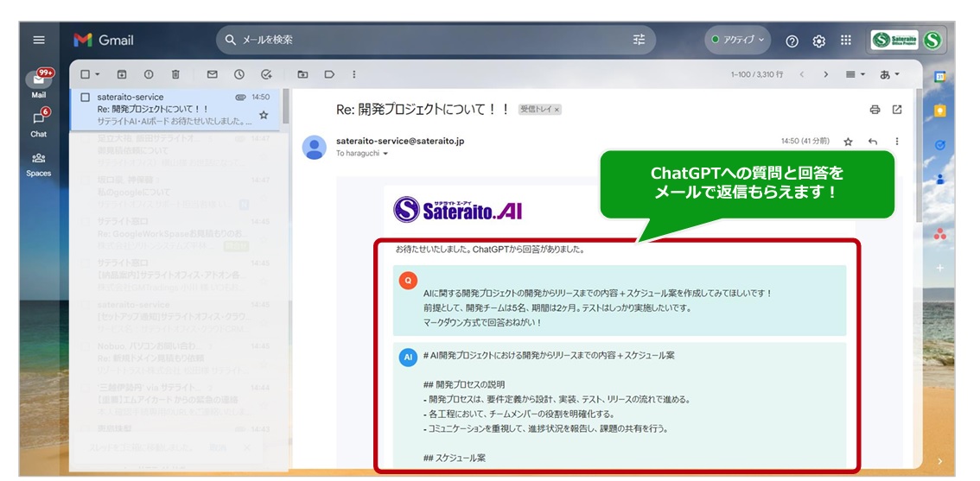The image size is (980, 481).
Task: Reply with the arrow icon in header
Action: coord(873,142)
